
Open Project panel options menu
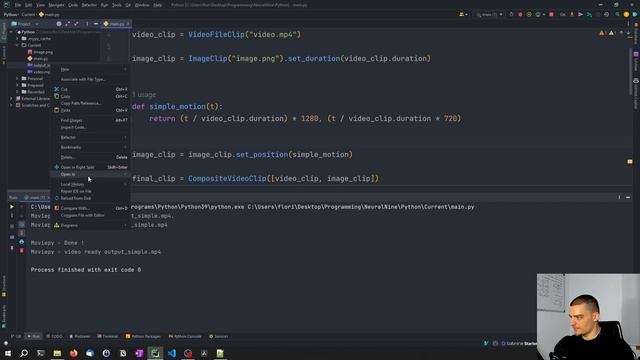click(87, 24)
